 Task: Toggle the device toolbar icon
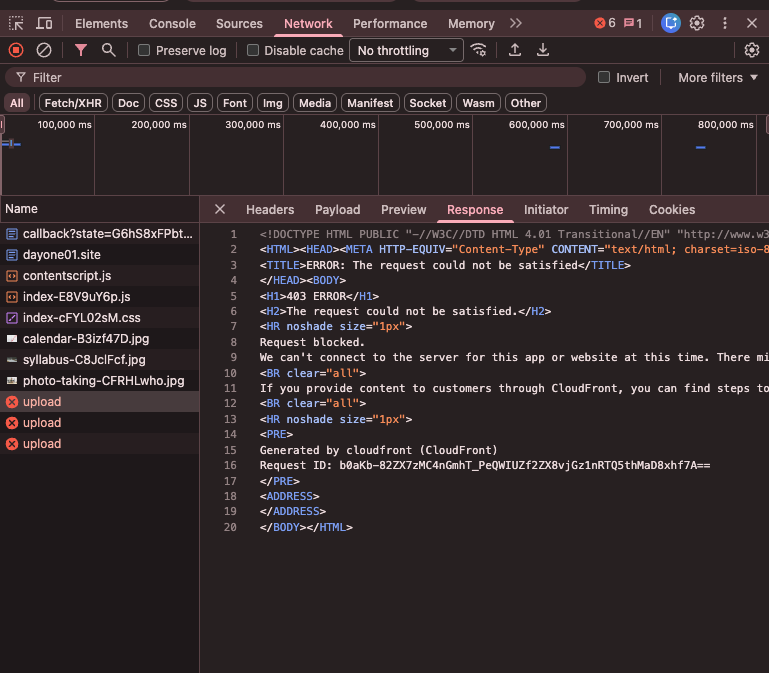point(45,23)
